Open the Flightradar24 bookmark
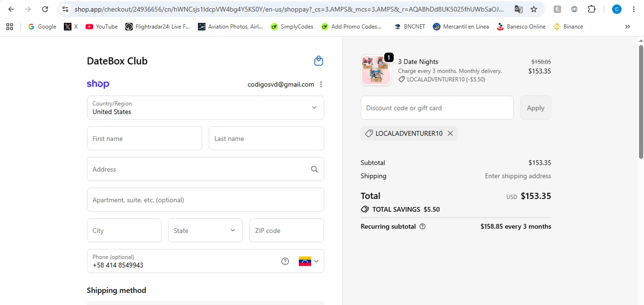This screenshot has height=305, width=644. click(x=158, y=27)
